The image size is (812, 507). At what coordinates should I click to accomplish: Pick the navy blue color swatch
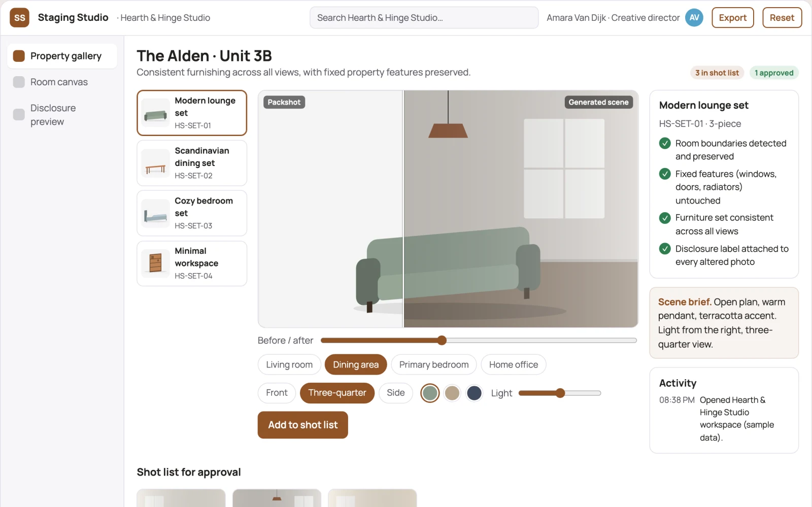pyautogui.click(x=474, y=393)
